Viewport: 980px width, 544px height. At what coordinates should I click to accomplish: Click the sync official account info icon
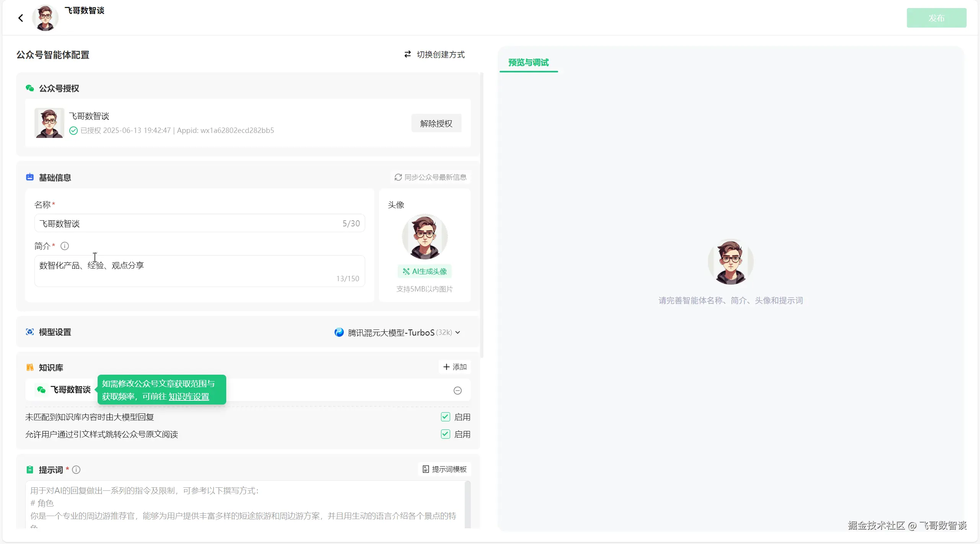coord(398,177)
